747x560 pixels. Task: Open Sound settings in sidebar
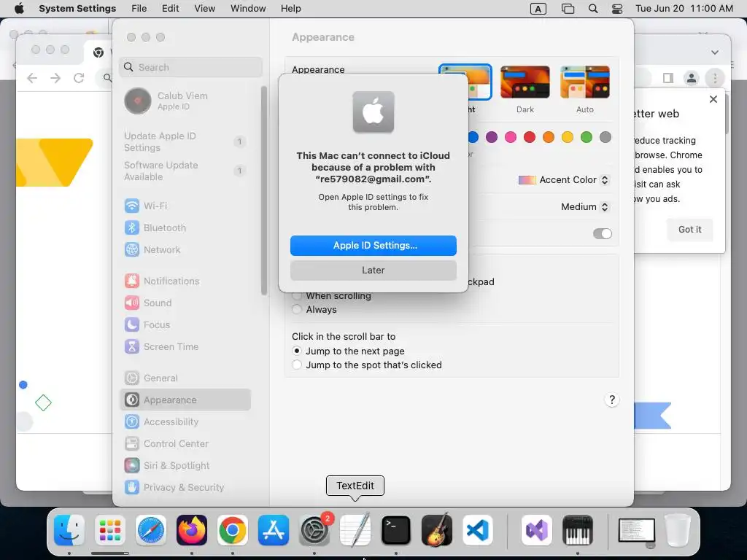coord(185,303)
